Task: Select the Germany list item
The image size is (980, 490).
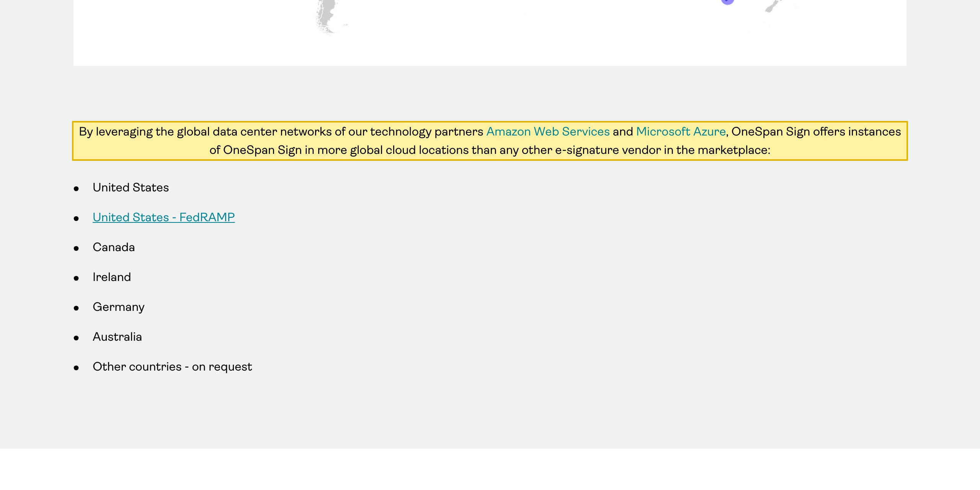Action: (x=119, y=307)
